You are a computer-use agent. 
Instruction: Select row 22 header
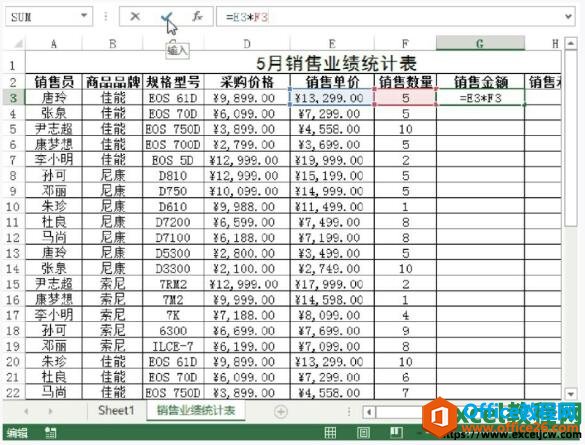pos(13,392)
